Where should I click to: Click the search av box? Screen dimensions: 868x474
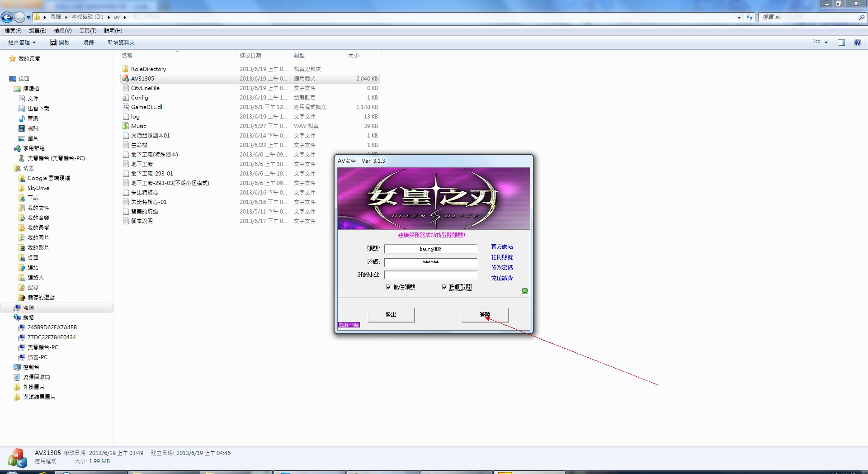[x=808, y=17]
